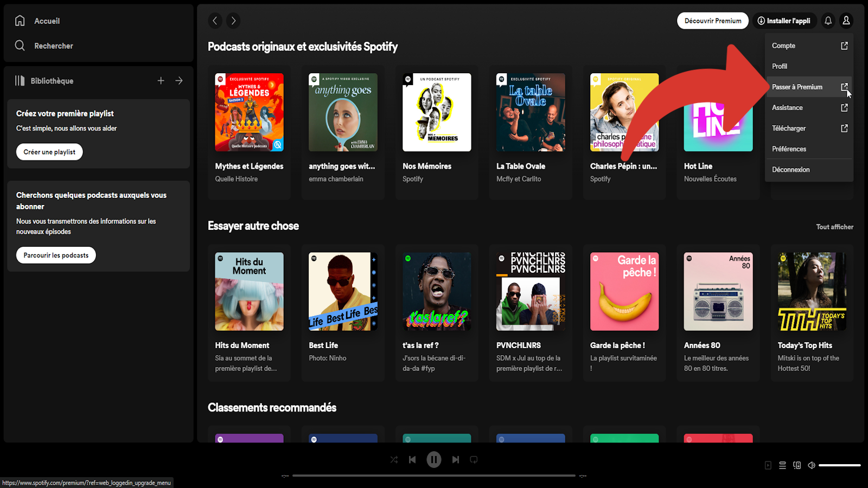Viewport: 868px width, 488px height.
Task: Select Passer à Premium menu entry
Action: (797, 87)
